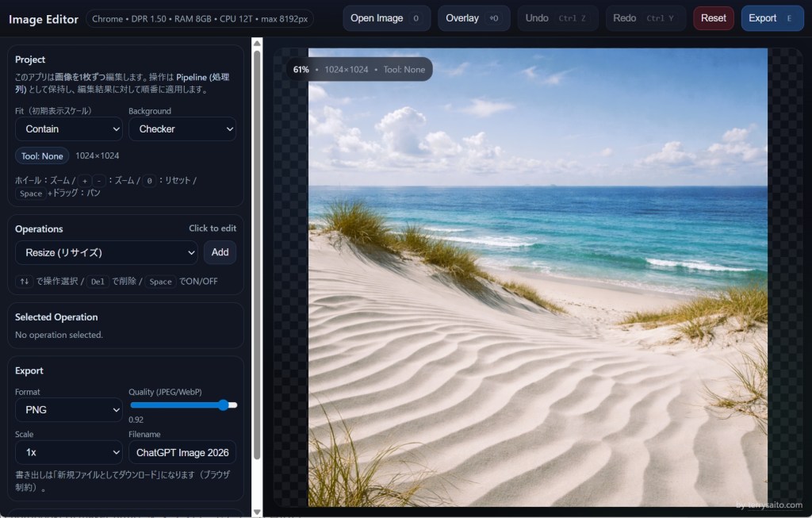Undo the last edit
Screen dimensions: 812x518
[558, 18]
